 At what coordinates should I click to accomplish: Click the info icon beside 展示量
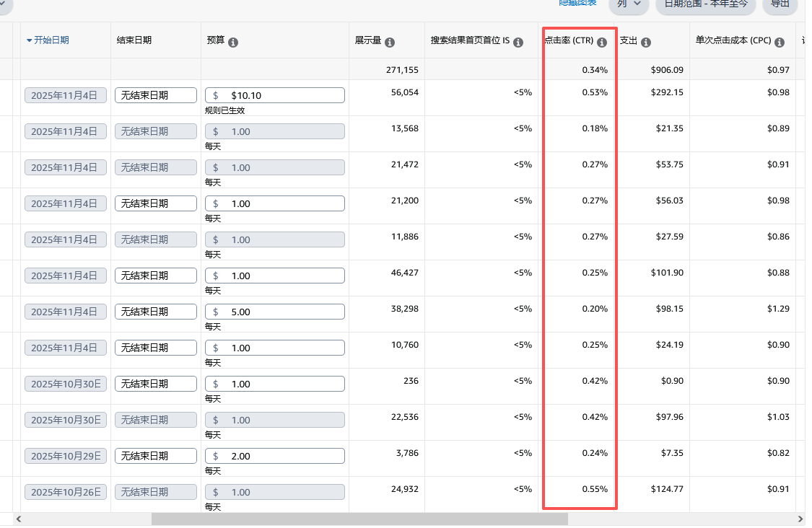(390, 43)
